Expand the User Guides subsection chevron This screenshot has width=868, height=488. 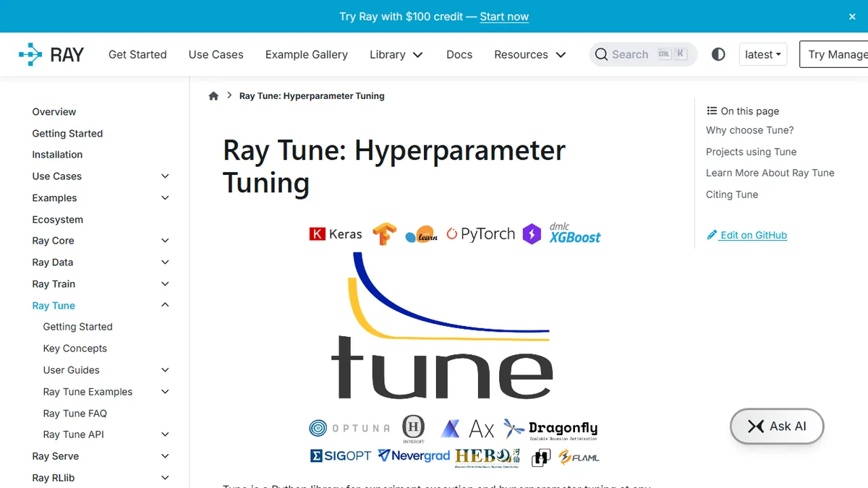165,370
